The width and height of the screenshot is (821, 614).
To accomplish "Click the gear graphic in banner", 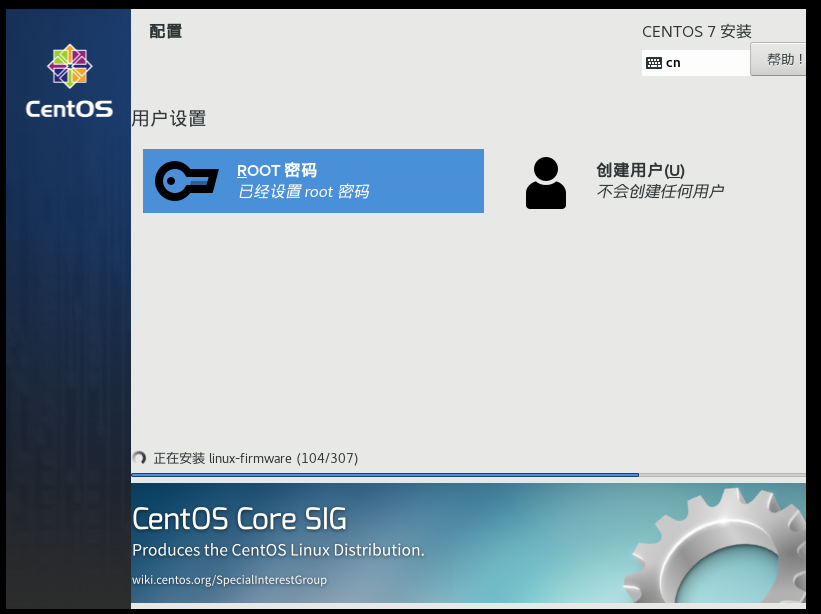I will pyautogui.click(x=715, y=545).
